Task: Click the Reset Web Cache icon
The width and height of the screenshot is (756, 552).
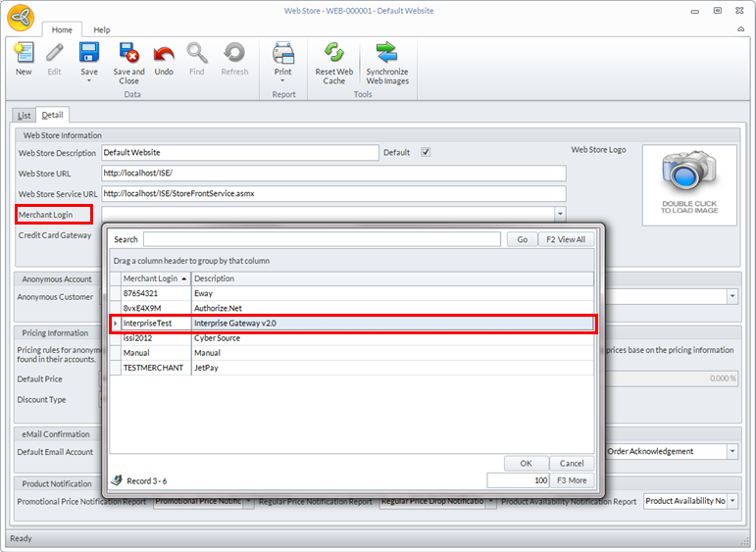Action: [x=333, y=55]
